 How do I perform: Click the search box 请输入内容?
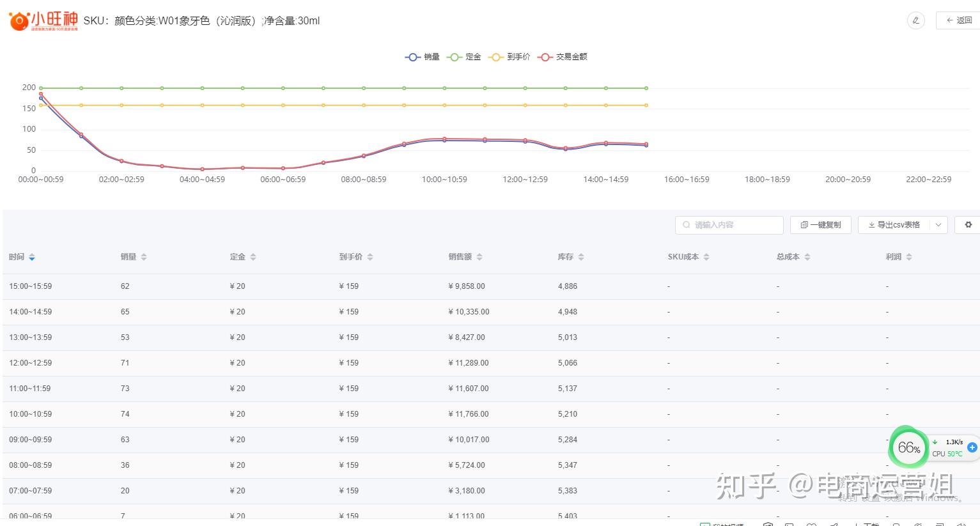coord(729,225)
